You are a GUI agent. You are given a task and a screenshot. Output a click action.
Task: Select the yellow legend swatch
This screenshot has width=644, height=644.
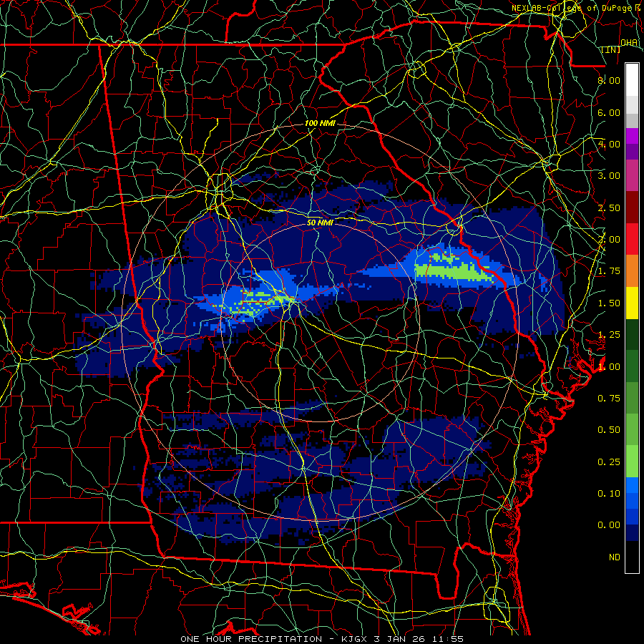[x=632, y=303]
